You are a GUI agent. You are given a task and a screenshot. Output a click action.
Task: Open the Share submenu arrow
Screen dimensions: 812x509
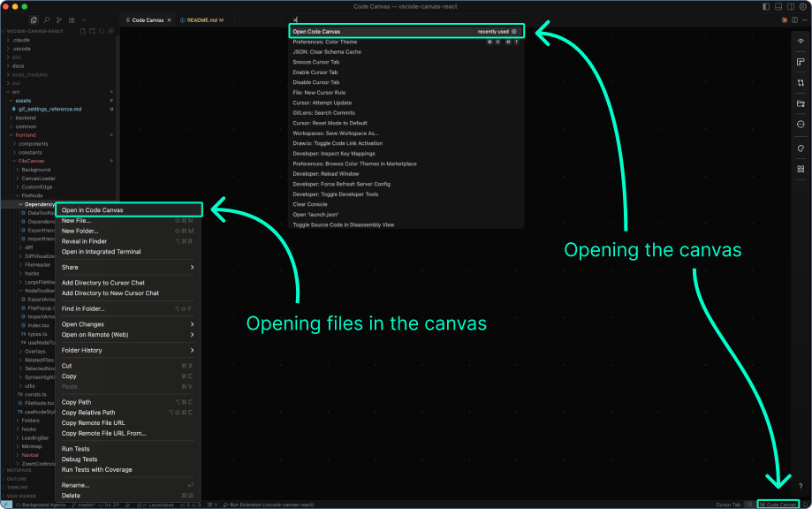[192, 267]
